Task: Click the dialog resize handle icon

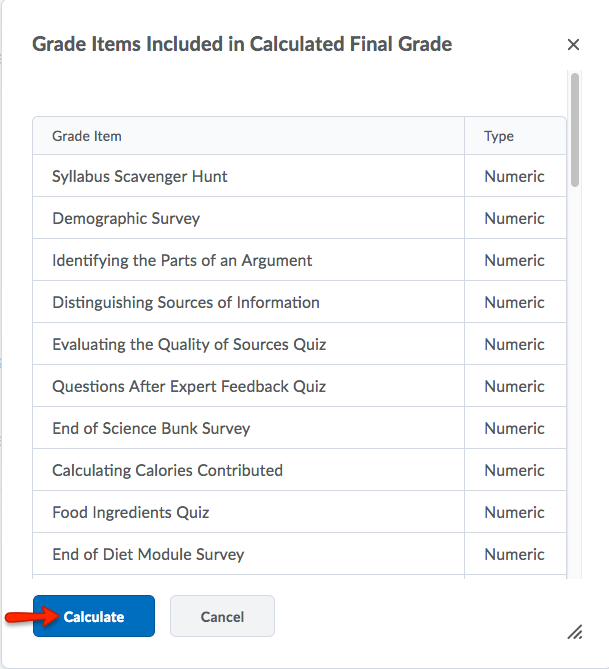Action: click(x=575, y=632)
